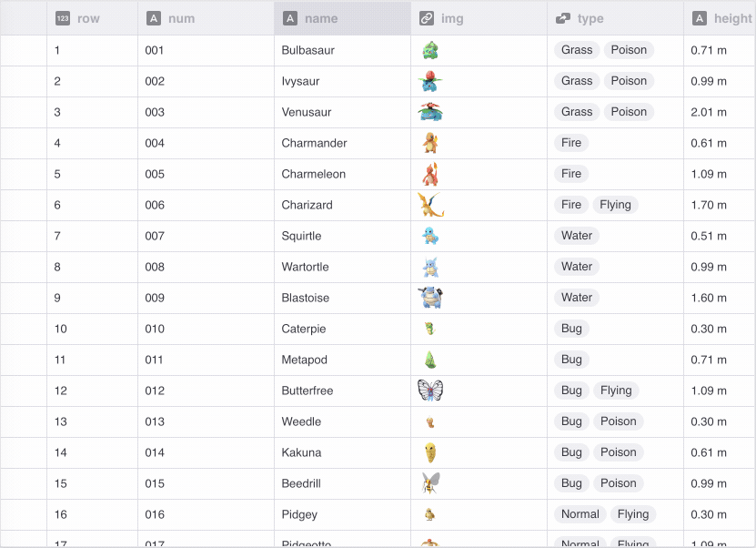Click the Flying badge on Charizard's row

pyautogui.click(x=615, y=205)
